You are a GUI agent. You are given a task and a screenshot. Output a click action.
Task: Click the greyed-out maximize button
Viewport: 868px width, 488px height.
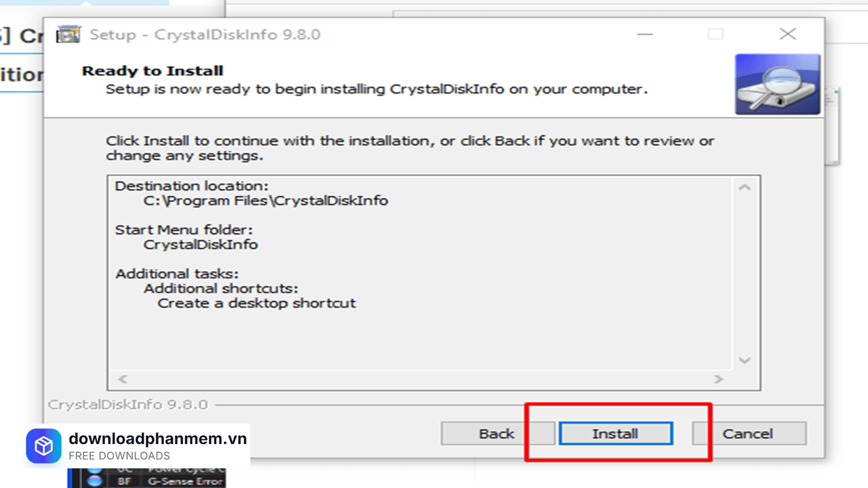(x=715, y=35)
